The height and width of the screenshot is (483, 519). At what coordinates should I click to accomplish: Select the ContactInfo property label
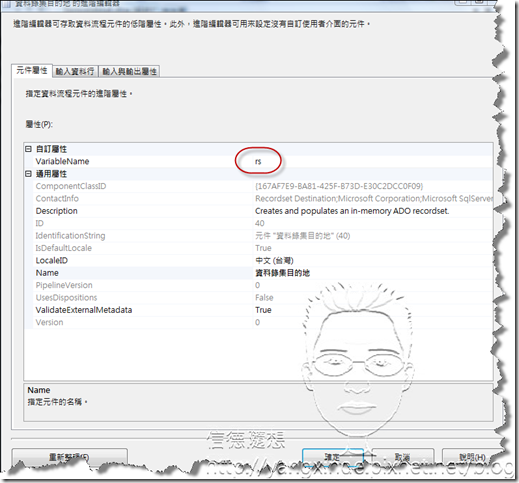tap(57, 198)
